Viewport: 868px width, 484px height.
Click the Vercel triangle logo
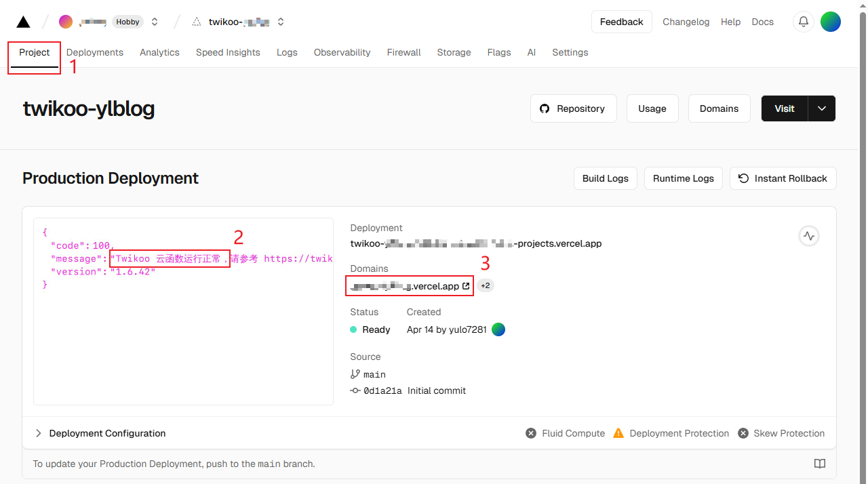23,22
